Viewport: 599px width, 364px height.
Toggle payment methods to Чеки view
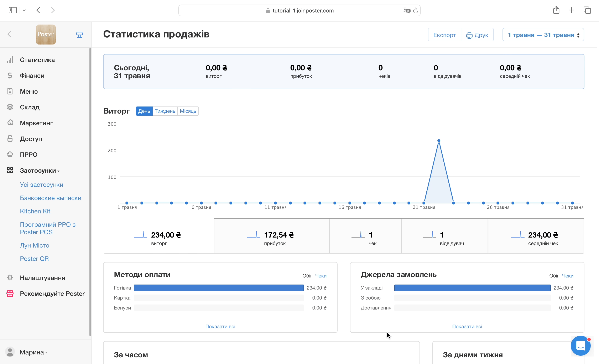tap(321, 276)
